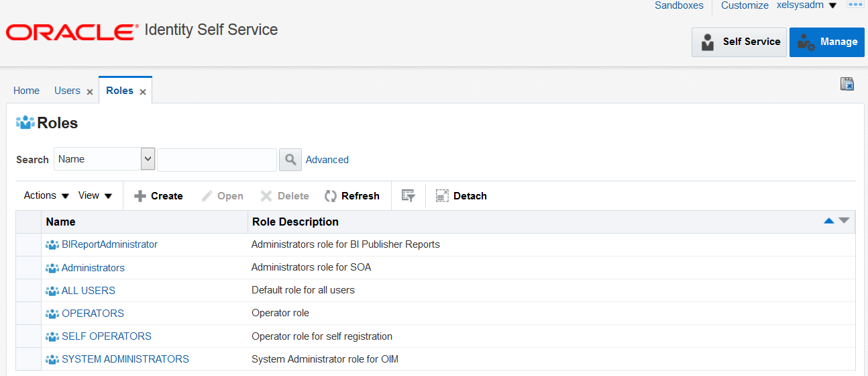Sort Role Description descending arrow
Screen dimensions: 868x376
[844, 221]
